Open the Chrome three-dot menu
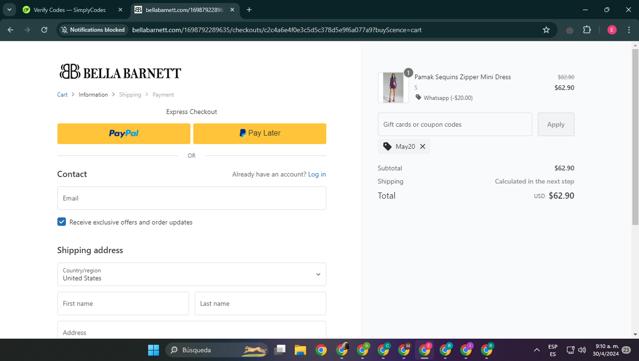This screenshot has width=639, height=361. pyautogui.click(x=629, y=30)
